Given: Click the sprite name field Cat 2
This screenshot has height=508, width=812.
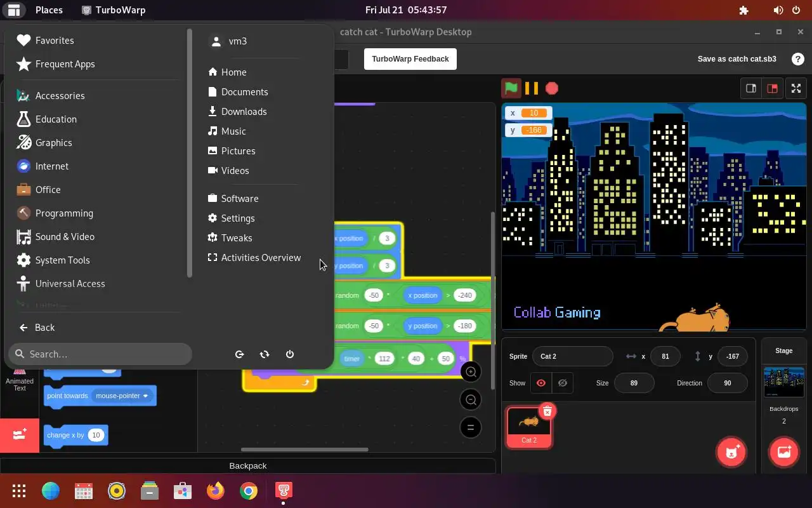Looking at the screenshot, I should pos(573,356).
